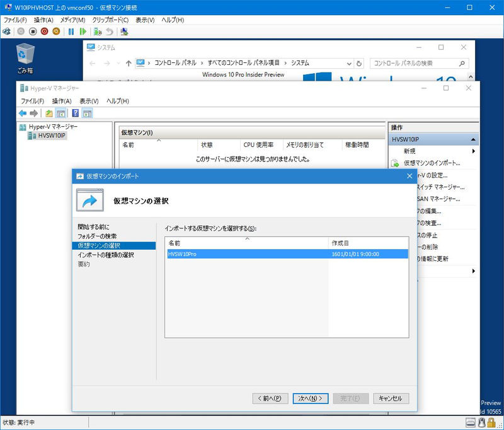The image size is (504, 430).
Task: Collapse the HVSW10IP section in 操作 pane
Action: click(473, 139)
